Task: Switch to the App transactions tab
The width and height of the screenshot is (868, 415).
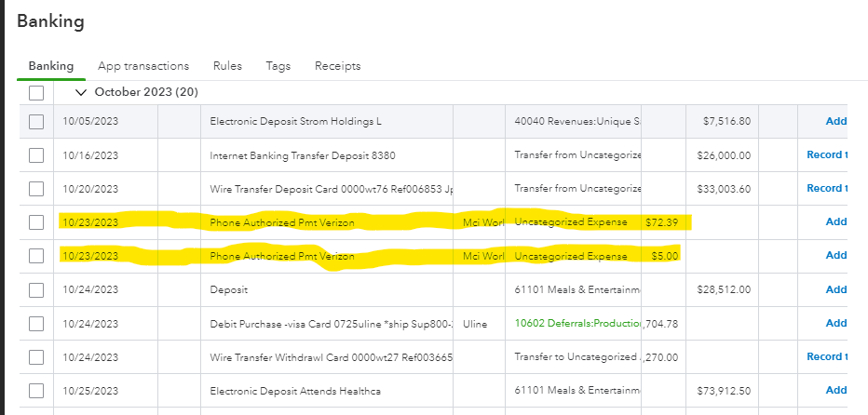Action: 143,66
